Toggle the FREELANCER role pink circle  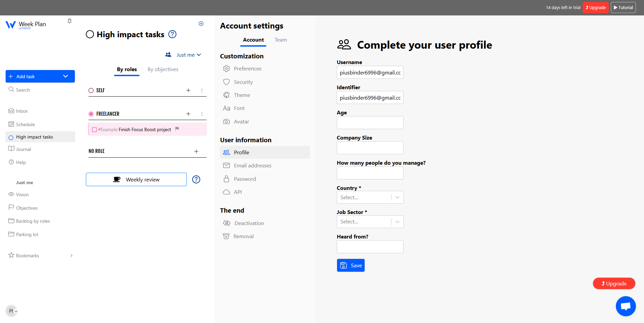(91, 114)
